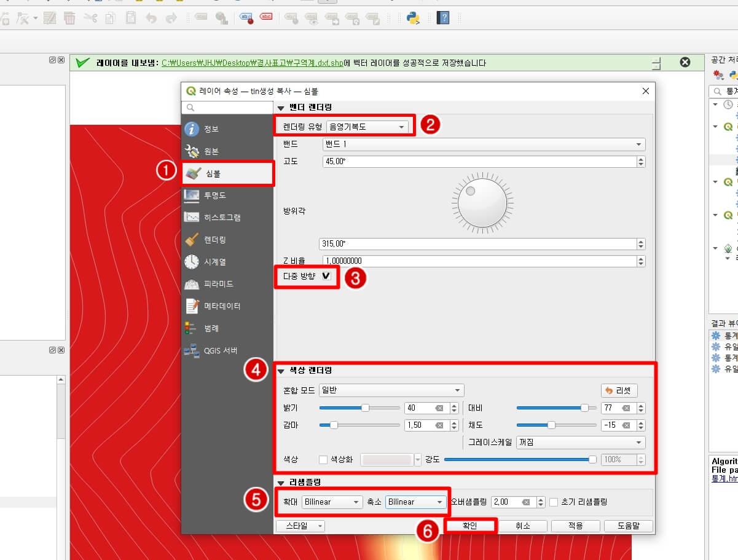Click the redo arrow in toolbar
The image size is (738, 560).
point(171,18)
